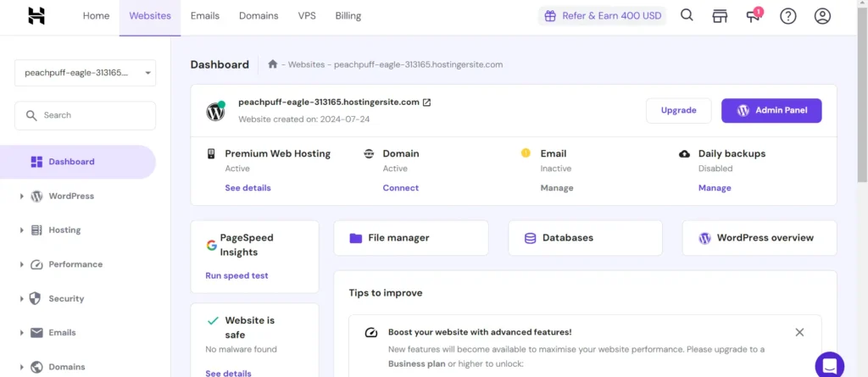Click the green Website is safe checkmark

point(213,320)
